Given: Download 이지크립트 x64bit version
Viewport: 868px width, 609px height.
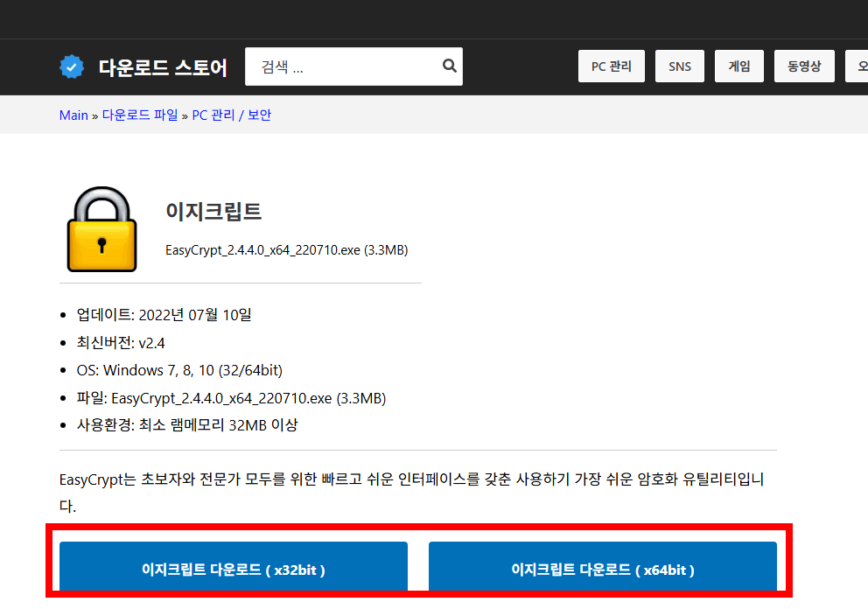Looking at the screenshot, I should tap(603, 566).
